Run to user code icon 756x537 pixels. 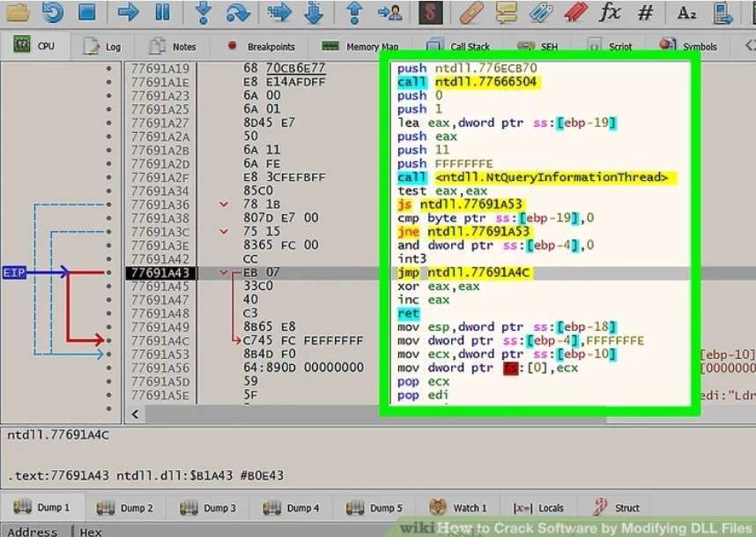tap(390, 12)
